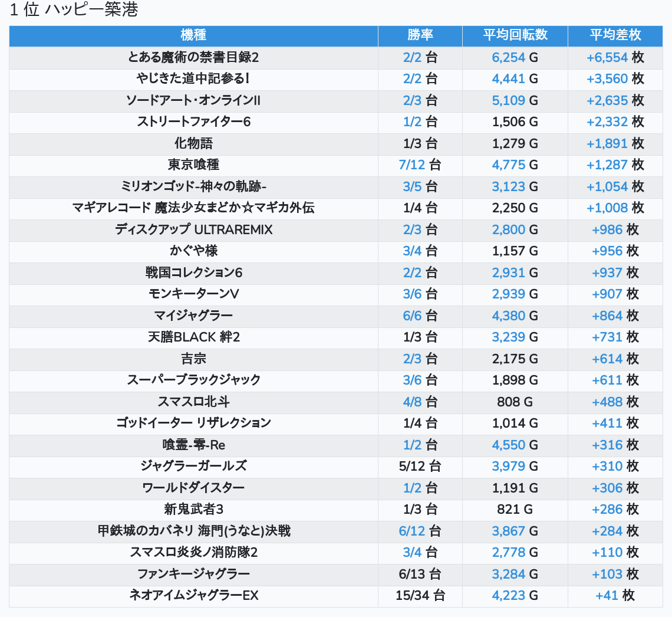Select the マギアレコード 魔法少女まどか☆マギカ外伝 cell

click(x=193, y=208)
